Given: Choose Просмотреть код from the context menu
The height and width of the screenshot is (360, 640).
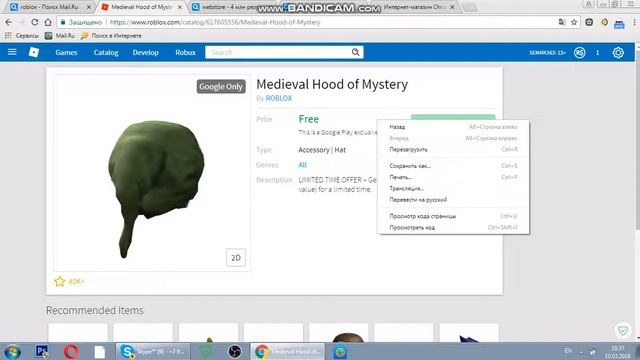Looking at the screenshot, I should [453, 227].
